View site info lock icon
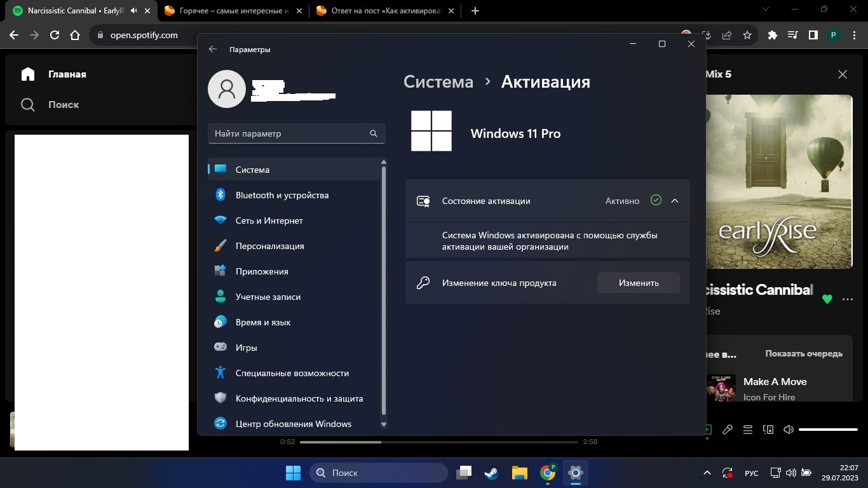 [100, 36]
